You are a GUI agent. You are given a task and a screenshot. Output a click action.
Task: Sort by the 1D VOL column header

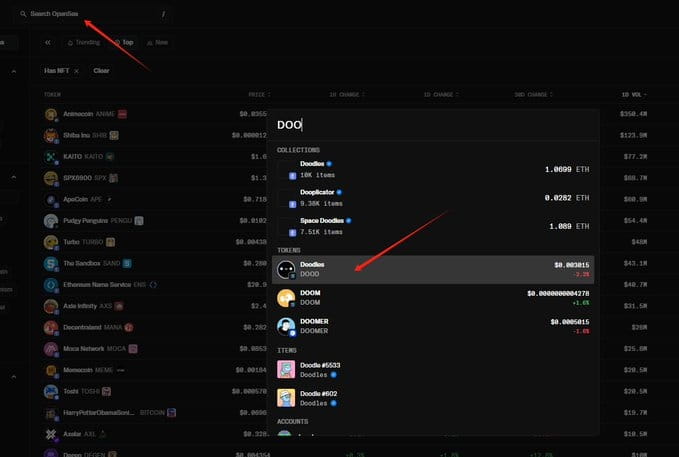click(x=634, y=94)
